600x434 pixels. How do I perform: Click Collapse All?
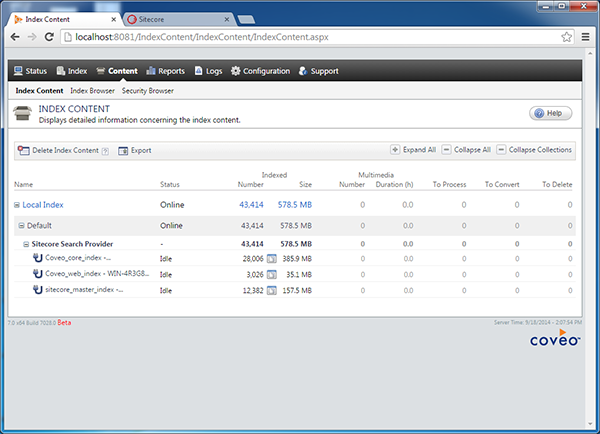click(466, 150)
